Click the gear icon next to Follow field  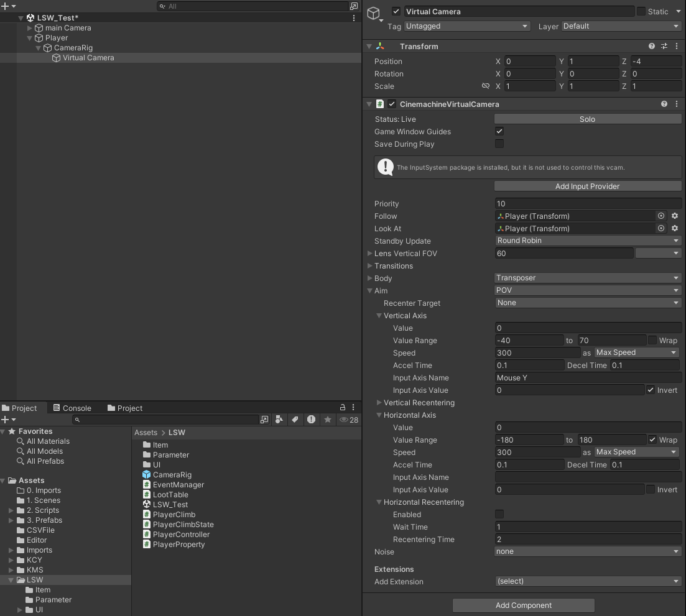[x=675, y=216]
